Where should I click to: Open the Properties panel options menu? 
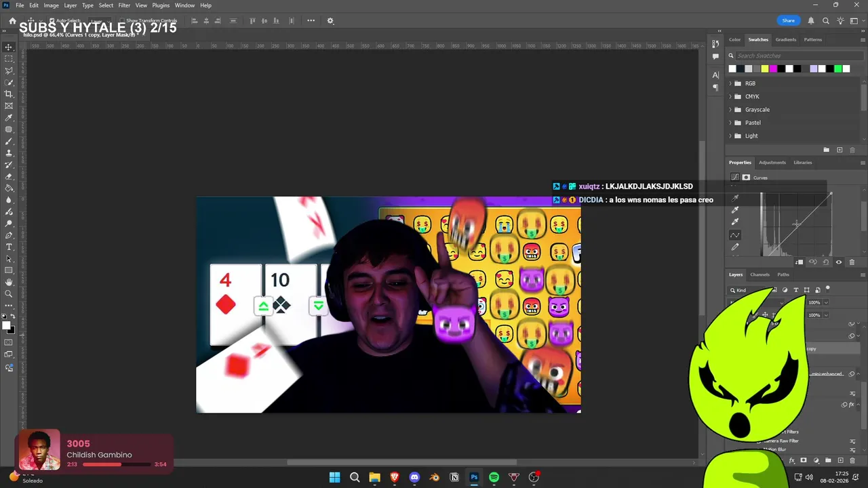863,163
